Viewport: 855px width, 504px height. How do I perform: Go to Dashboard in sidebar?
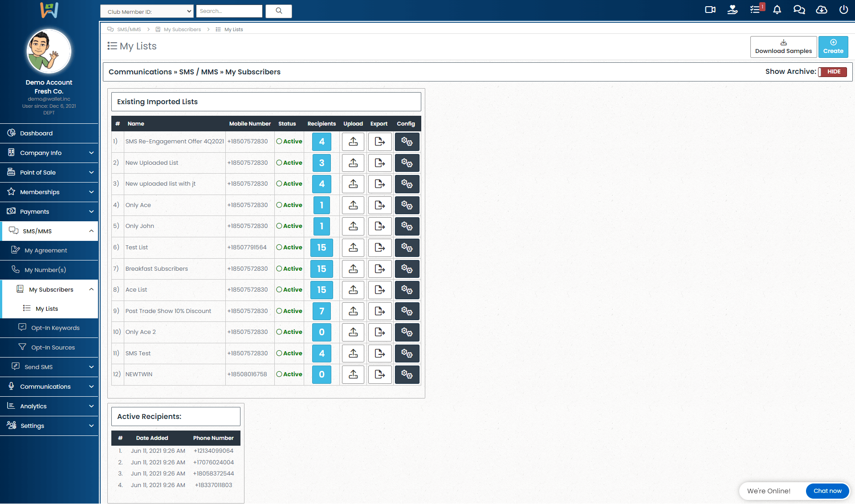coord(36,133)
